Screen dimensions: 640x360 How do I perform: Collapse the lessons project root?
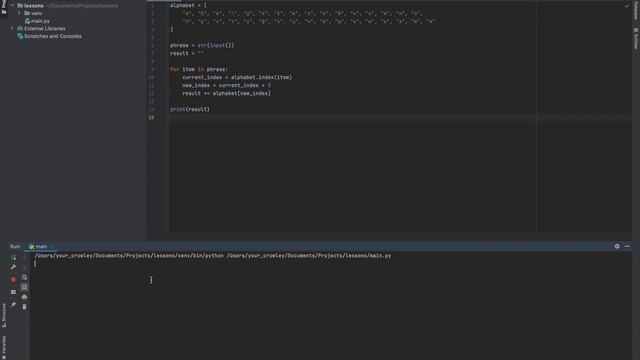click(x=12, y=6)
